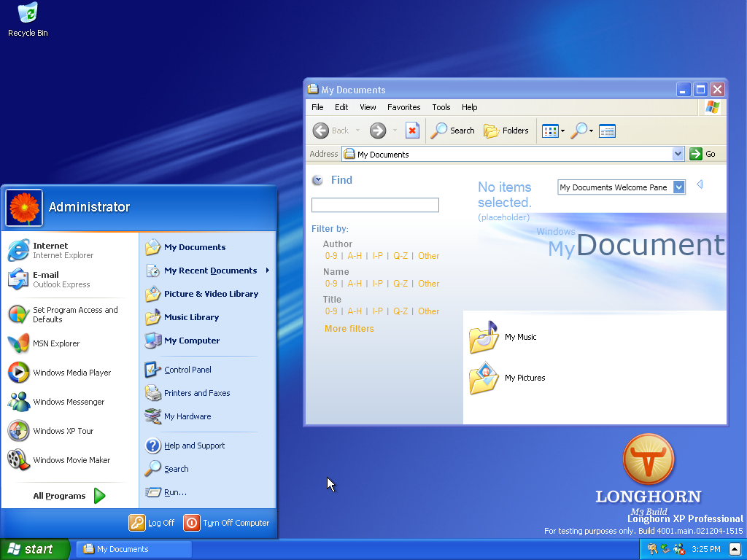Open Windows Media Player from Start menu
Image resolution: width=747 pixels, height=560 pixels.
tap(71, 373)
